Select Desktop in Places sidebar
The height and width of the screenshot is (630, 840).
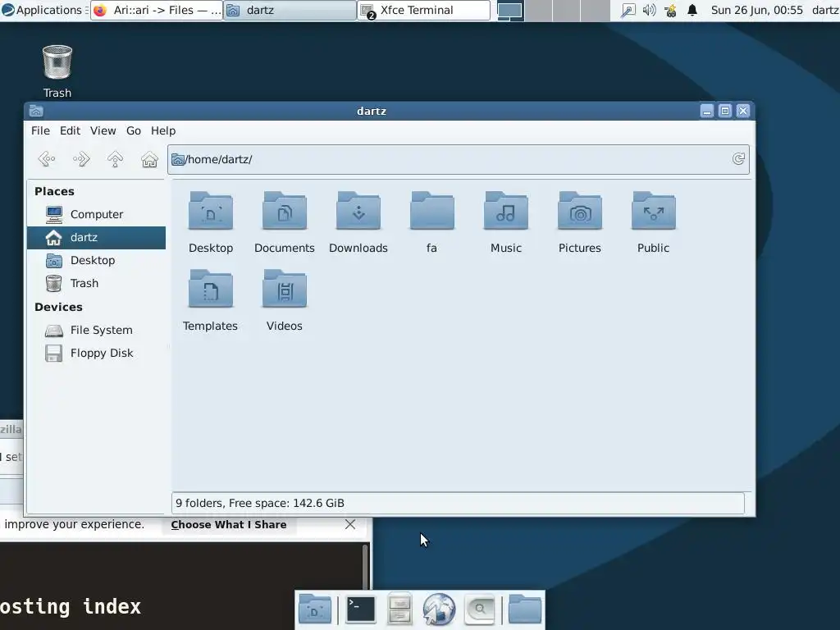point(97,260)
